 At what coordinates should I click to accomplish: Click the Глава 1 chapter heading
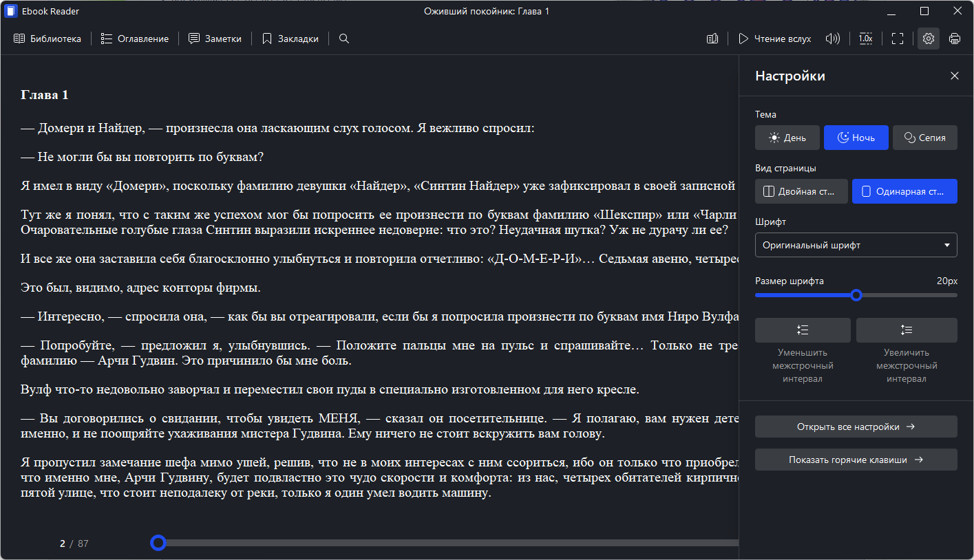pos(45,95)
